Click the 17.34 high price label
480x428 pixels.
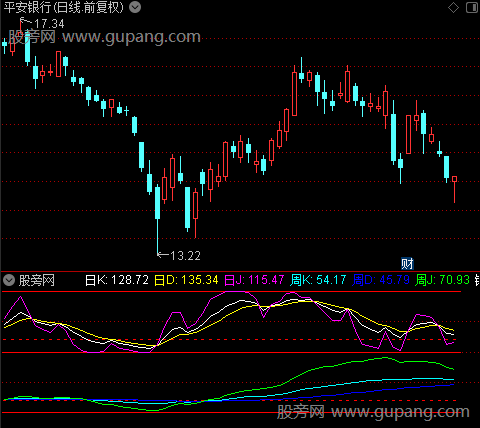(49, 24)
